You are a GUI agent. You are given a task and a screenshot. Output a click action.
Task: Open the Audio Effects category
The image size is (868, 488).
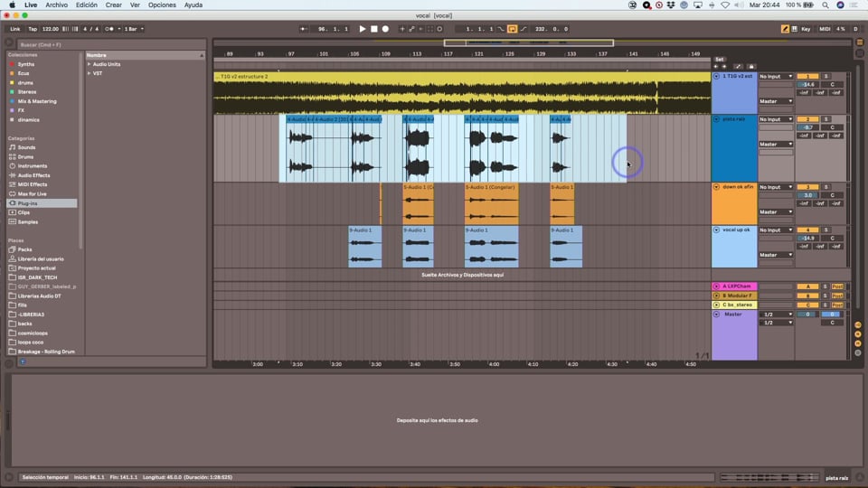33,175
